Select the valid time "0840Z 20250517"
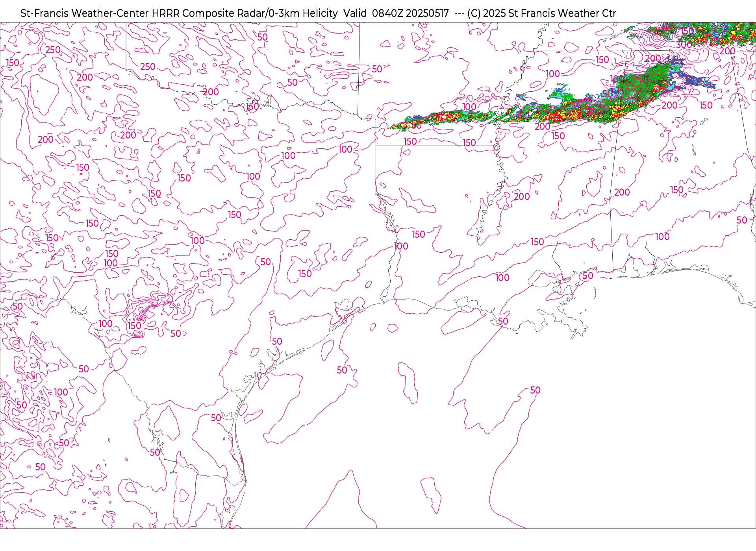The width and height of the screenshot is (756, 551). [410, 13]
